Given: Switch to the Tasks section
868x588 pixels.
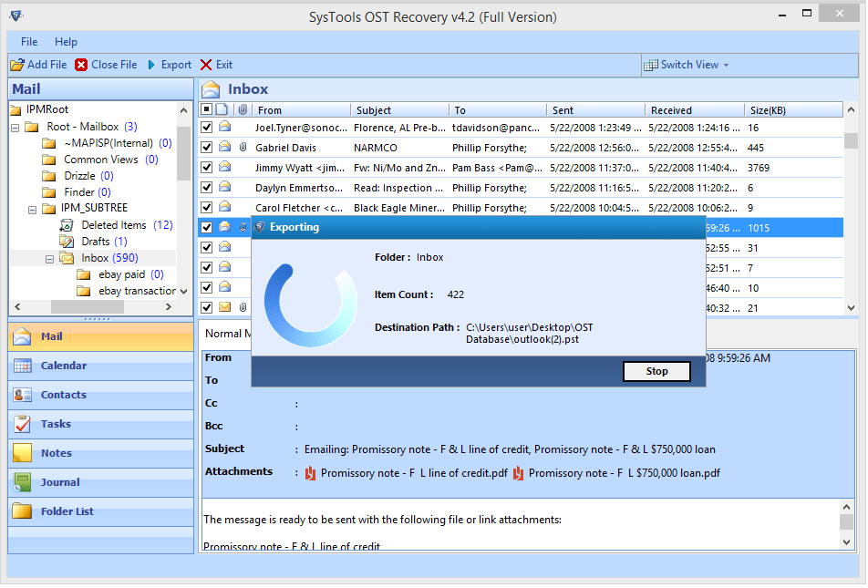Looking at the screenshot, I should 100,424.
